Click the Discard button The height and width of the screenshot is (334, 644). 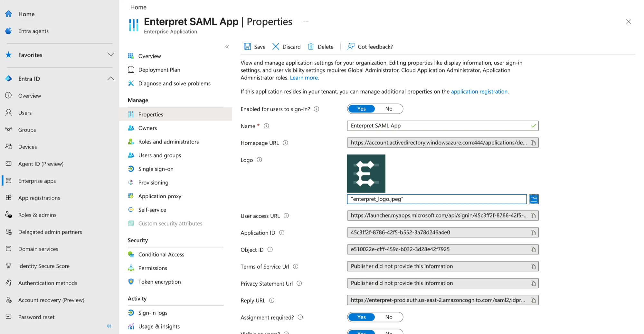[286, 47]
